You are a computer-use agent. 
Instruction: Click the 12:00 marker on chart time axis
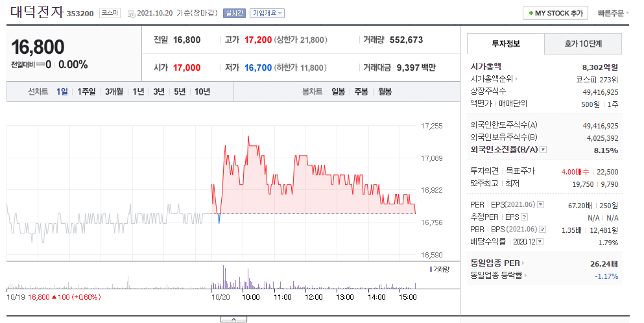[314, 296]
